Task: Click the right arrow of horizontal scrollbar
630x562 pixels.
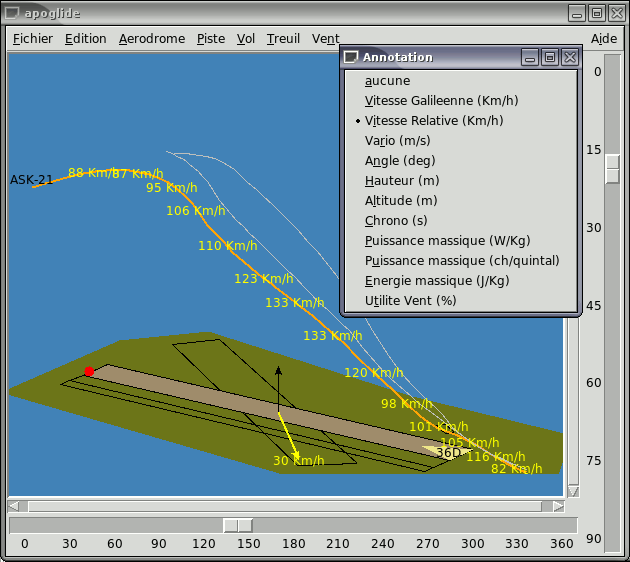Action: tap(558, 506)
